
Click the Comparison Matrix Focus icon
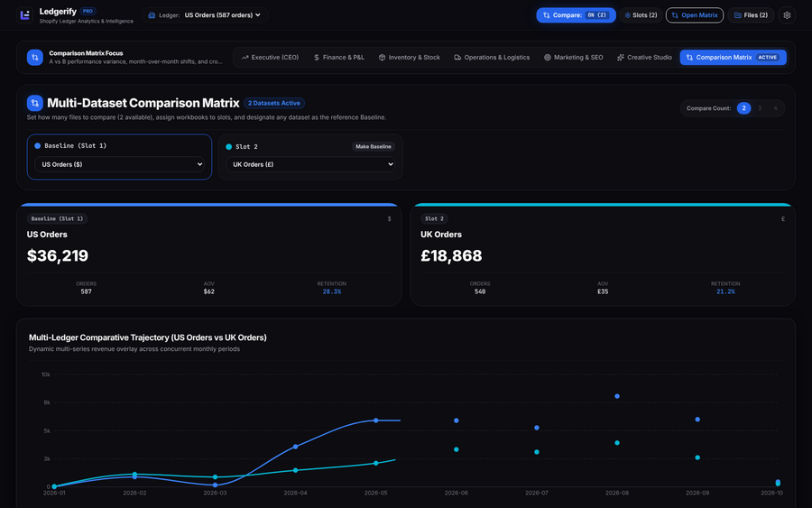[x=34, y=57]
